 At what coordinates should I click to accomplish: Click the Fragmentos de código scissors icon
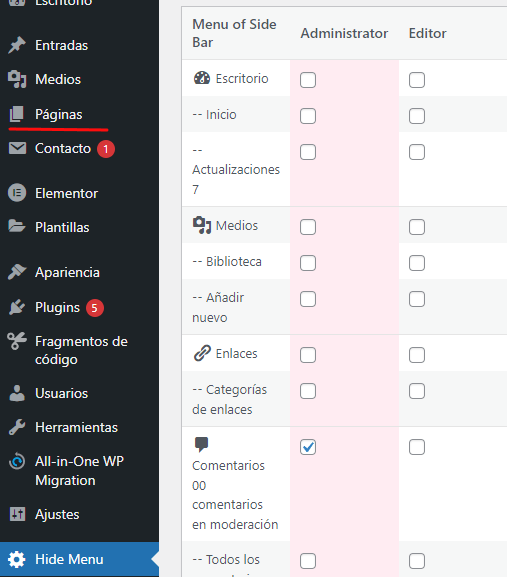[17, 341]
